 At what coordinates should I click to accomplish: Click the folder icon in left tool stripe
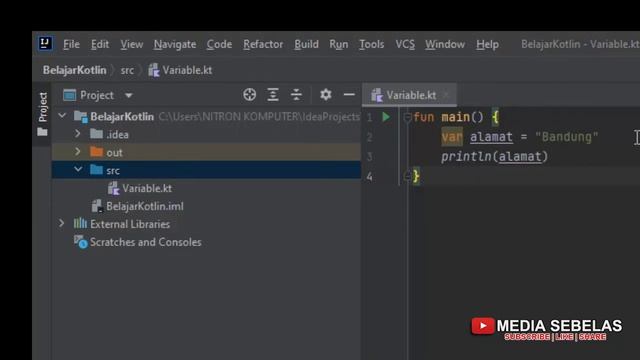[x=42, y=132]
